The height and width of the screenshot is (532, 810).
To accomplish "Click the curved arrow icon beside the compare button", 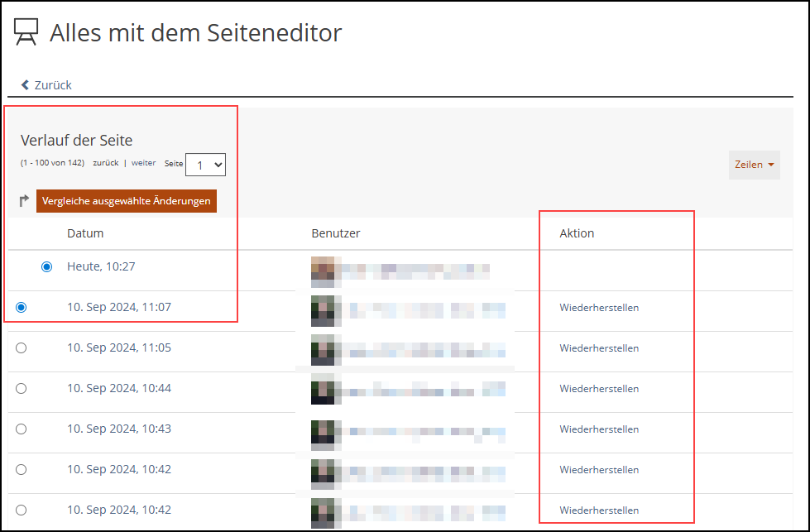I will (25, 200).
